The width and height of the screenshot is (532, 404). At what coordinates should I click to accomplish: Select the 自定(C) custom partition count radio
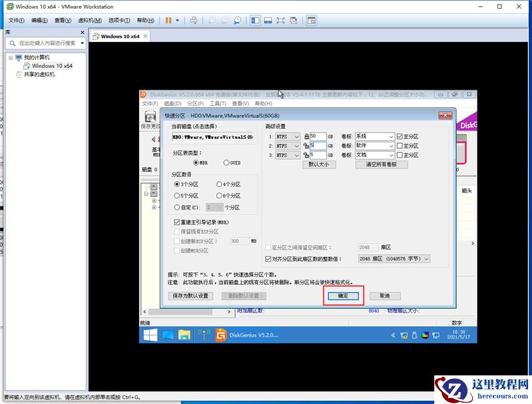[177, 207]
